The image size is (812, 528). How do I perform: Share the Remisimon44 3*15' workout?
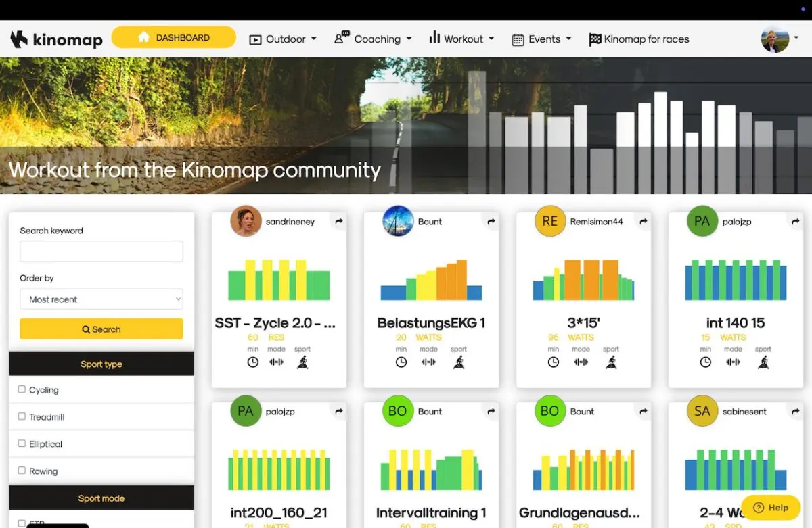click(x=644, y=222)
